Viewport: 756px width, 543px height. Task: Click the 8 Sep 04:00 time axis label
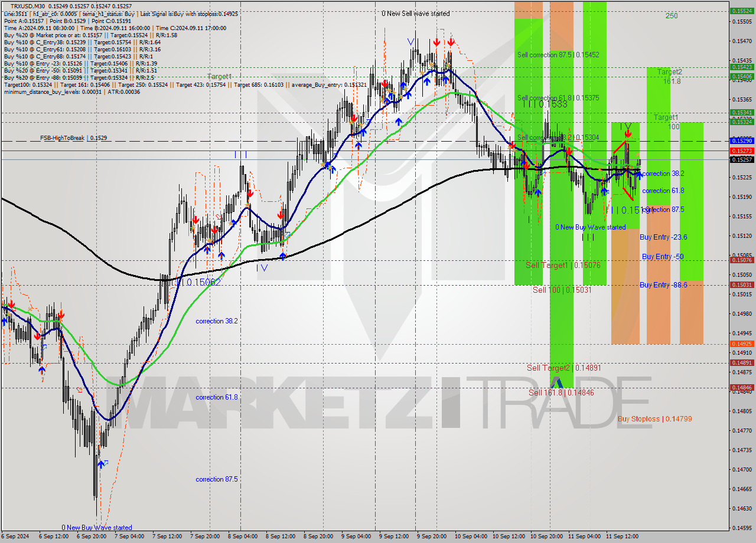243,537
